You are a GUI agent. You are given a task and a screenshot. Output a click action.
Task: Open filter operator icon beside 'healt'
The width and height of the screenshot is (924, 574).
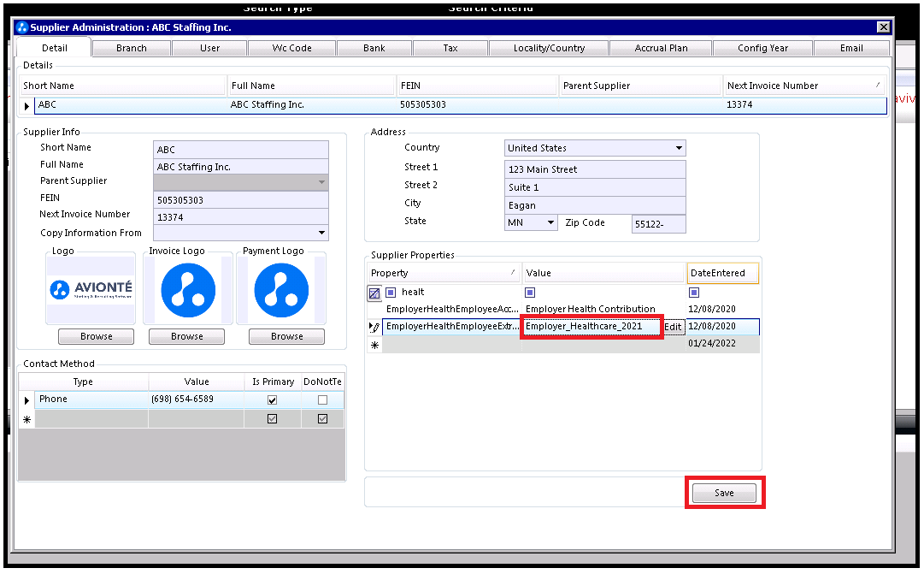pyautogui.click(x=391, y=292)
